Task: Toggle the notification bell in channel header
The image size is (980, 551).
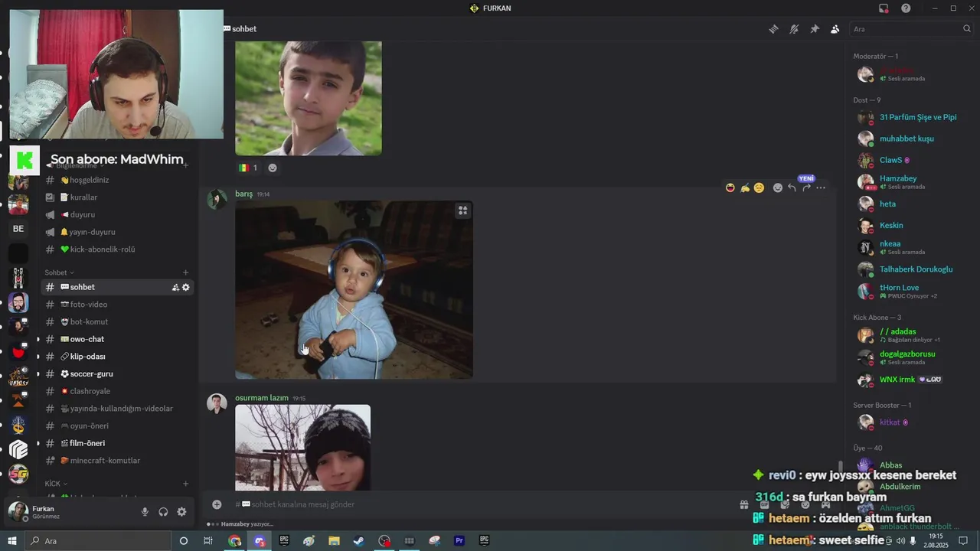Action: tap(794, 29)
